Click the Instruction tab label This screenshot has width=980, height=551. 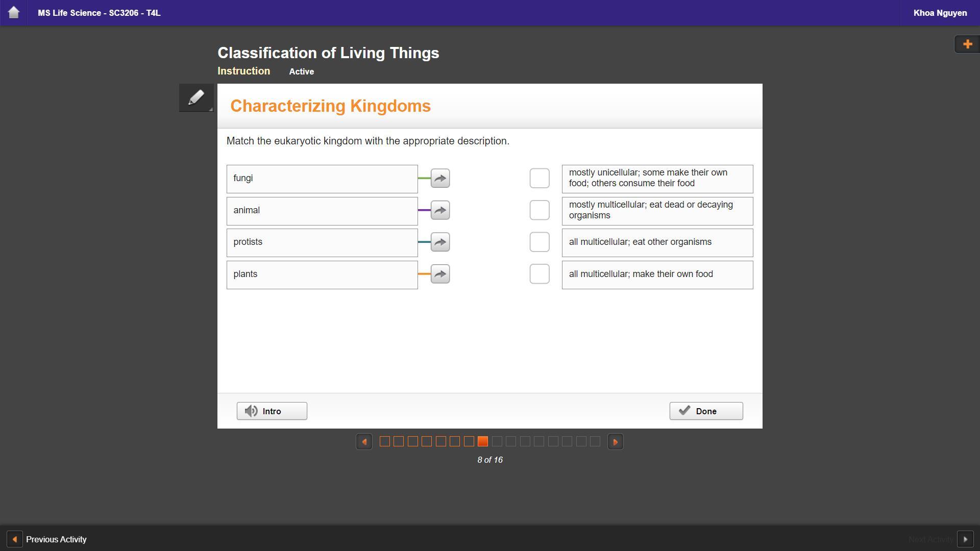pos(243,71)
